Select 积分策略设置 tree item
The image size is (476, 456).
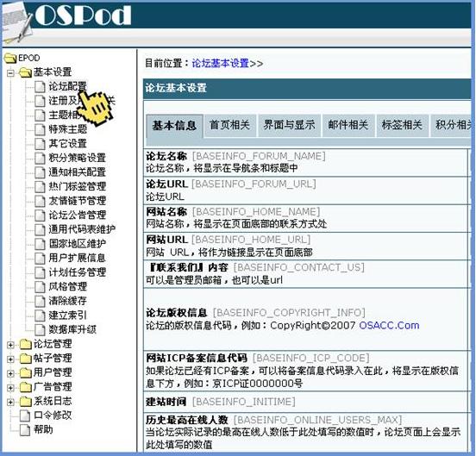(78, 158)
